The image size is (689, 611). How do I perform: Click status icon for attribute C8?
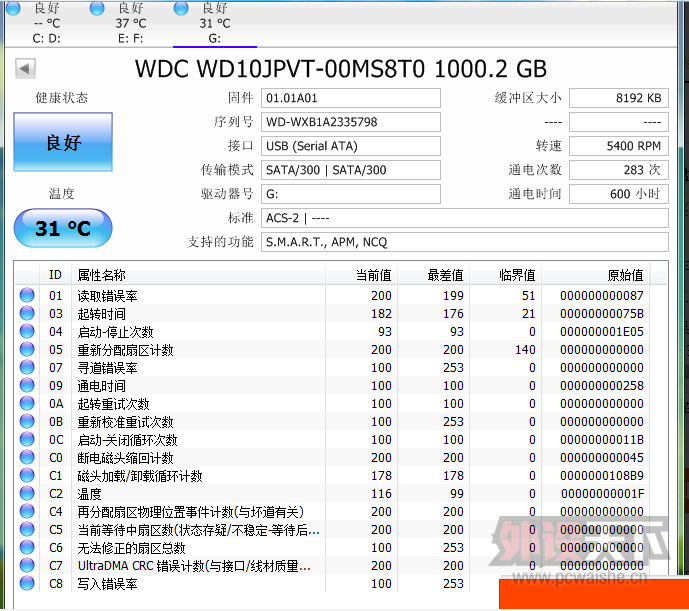coord(27,583)
